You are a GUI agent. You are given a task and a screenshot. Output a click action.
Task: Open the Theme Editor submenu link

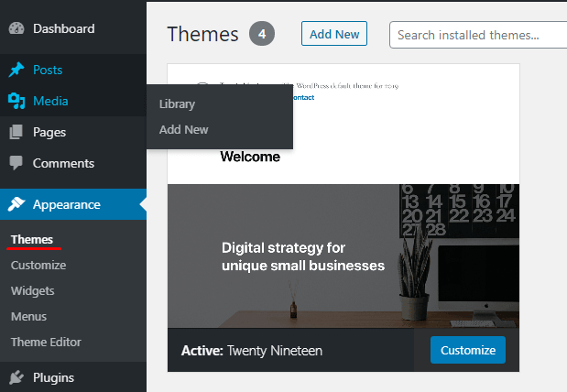coord(46,343)
